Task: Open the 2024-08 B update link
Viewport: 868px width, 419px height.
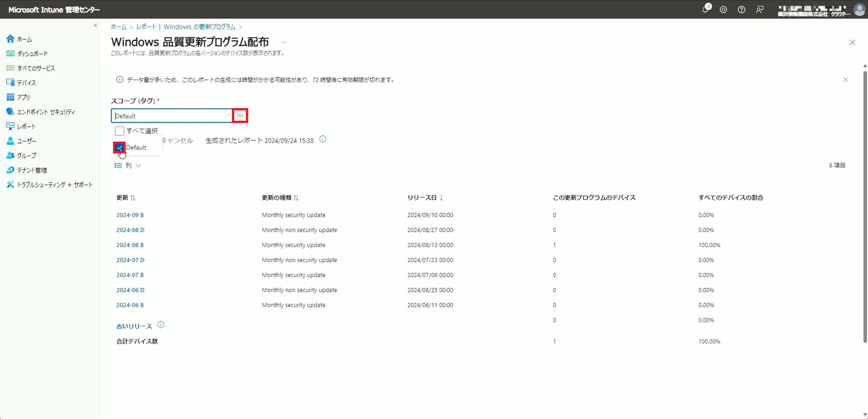Action: pyautogui.click(x=130, y=245)
